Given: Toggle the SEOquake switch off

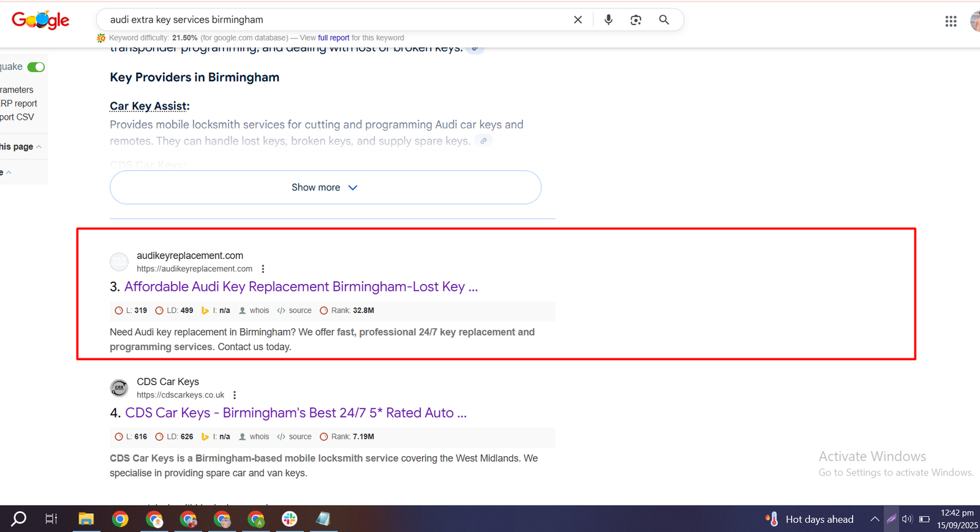Looking at the screenshot, I should click(x=36, y=67).
